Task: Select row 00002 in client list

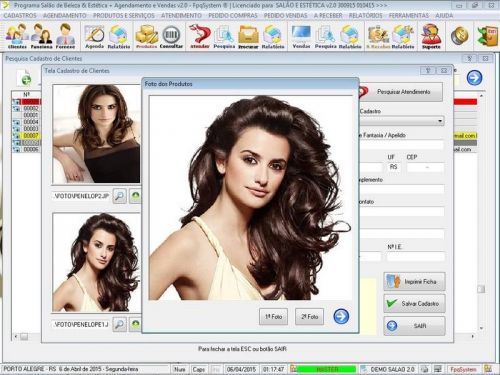Action: click(x=26, y=108)
